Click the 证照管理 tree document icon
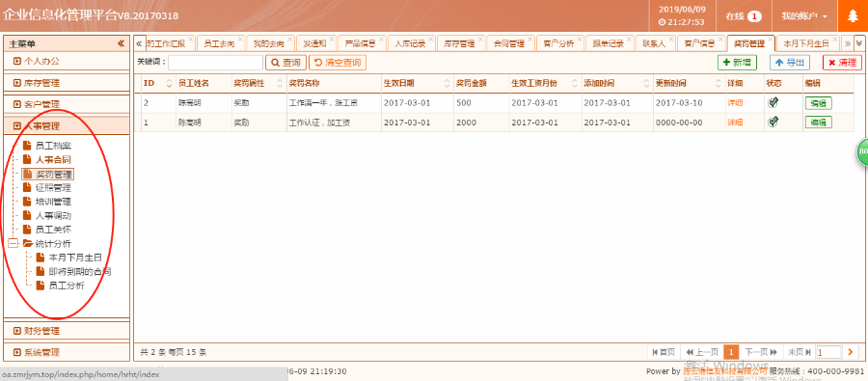Screen dimensions: 868x381 pos(27,188)
